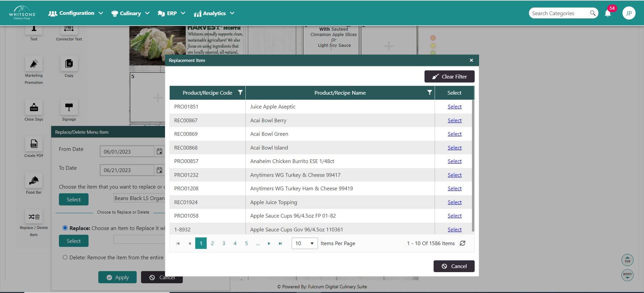
Task: Expand the Analytics menu
Action: point(214,13)
